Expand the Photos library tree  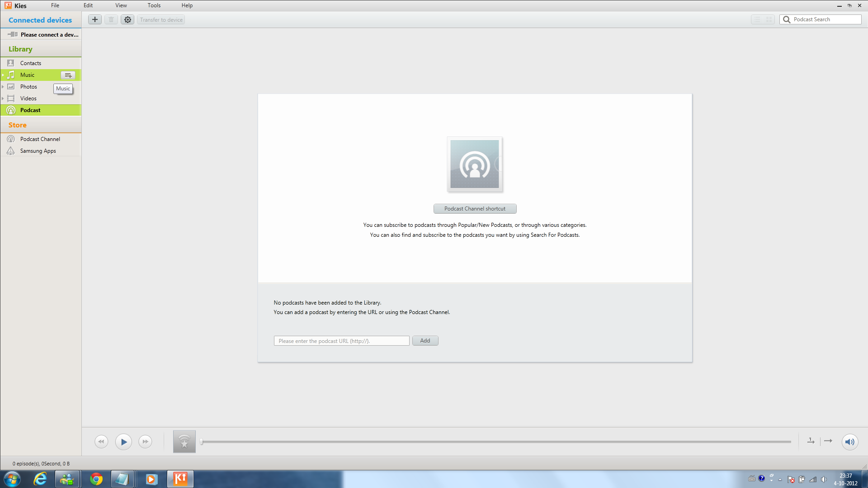[3, 87]
